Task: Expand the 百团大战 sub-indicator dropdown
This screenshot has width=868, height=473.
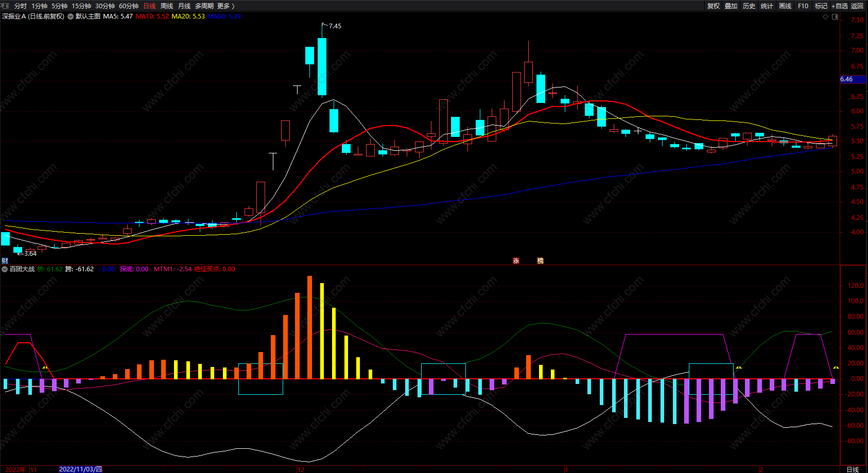Action: 5,269
